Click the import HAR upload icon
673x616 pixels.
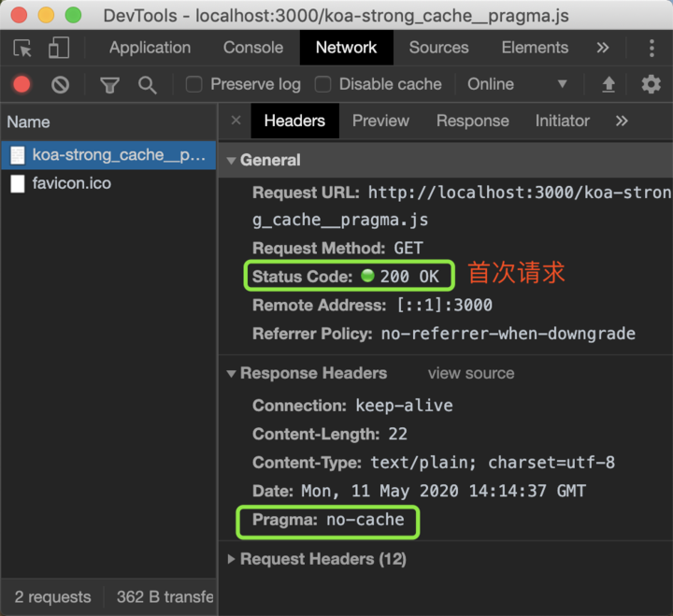[x=609, y=84]
